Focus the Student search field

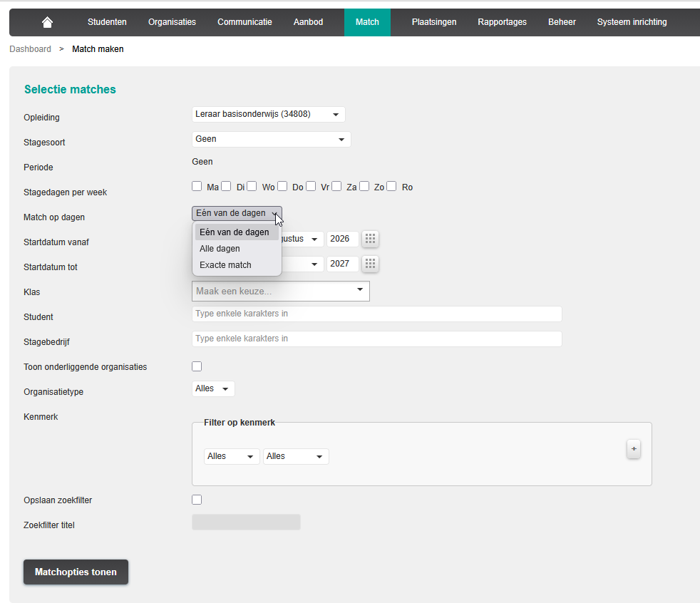(377, 314)
